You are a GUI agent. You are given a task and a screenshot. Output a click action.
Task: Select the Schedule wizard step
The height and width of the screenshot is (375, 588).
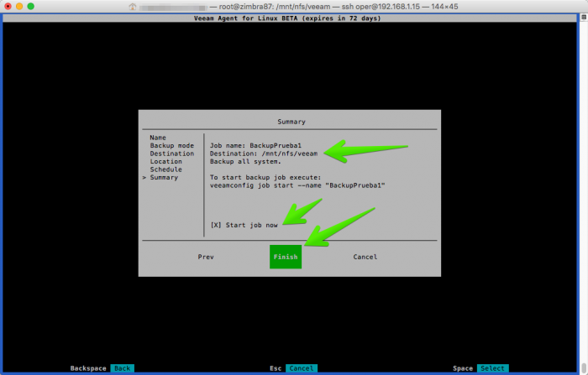point(165,169)
